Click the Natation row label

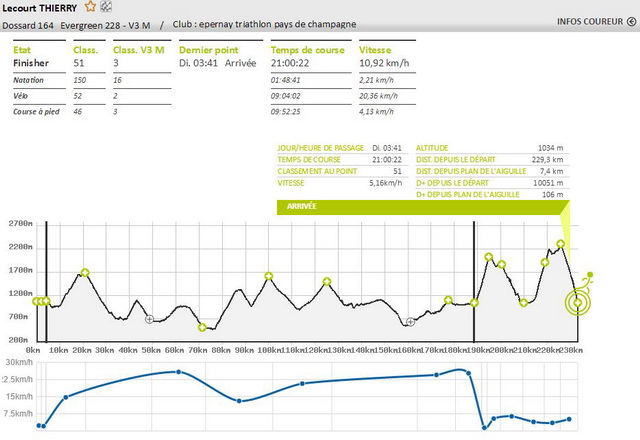click(x=28, y=80)
